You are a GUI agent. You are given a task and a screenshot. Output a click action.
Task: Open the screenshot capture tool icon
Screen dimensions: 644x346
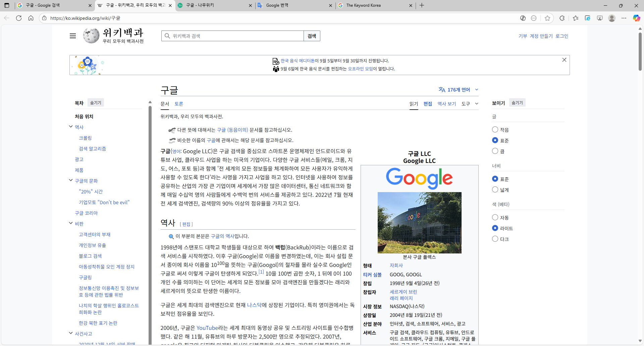[600, 18]
